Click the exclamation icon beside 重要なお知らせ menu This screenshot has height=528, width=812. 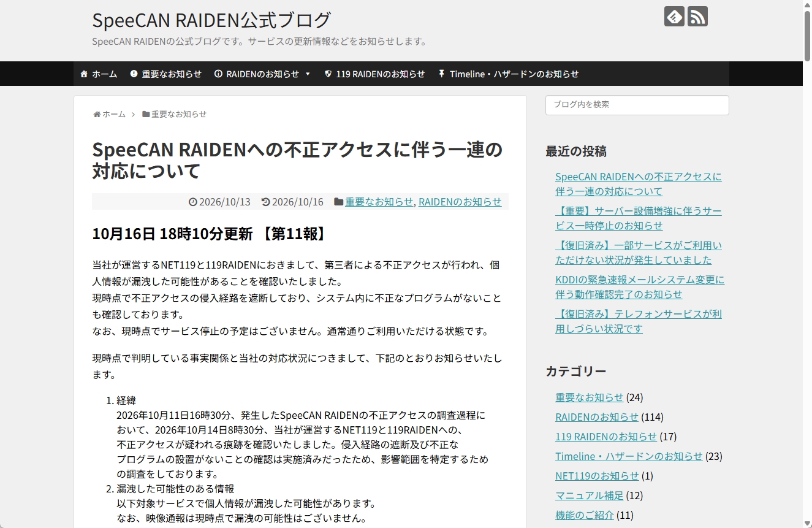point(134,74)
